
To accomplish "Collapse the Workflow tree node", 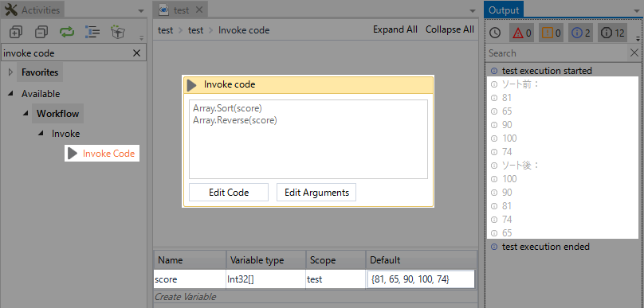I will pyautogui.click(x=26, y=114).
